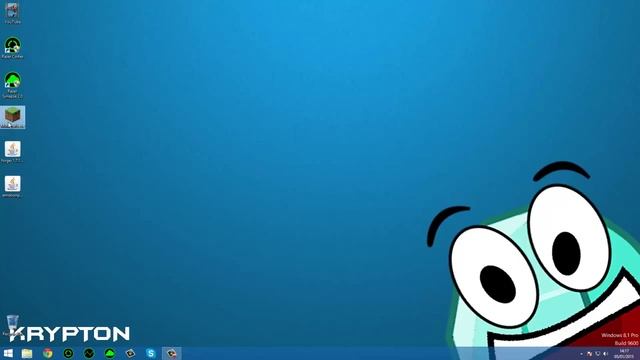This screenshot has height=360, width=640.
Task: Open the green cloud Razer Synapse taskbar icon
Action: (x=109, y=353)
